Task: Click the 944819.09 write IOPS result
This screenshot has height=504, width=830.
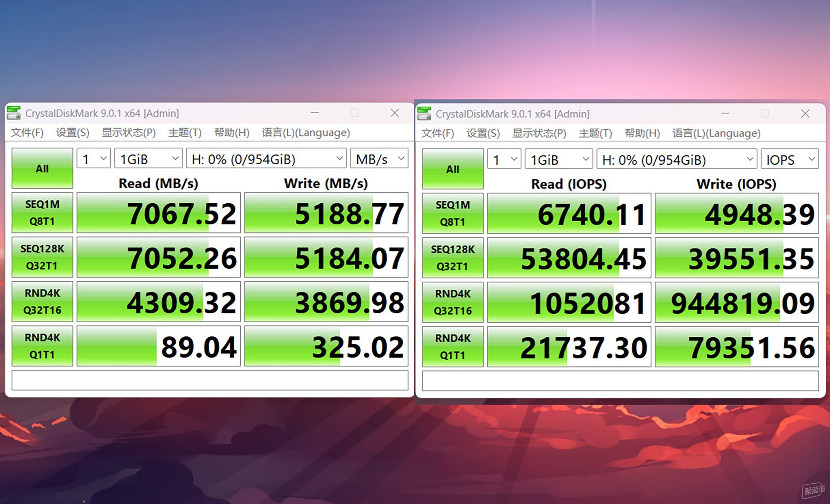Action: click(x=737, y=302)
